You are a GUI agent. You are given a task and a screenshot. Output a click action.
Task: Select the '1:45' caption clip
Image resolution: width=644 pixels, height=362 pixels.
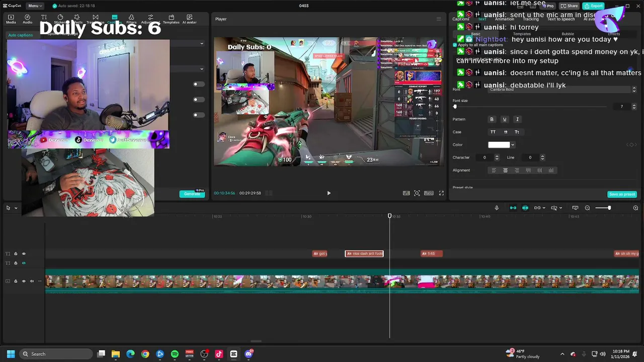pos(432,253)
